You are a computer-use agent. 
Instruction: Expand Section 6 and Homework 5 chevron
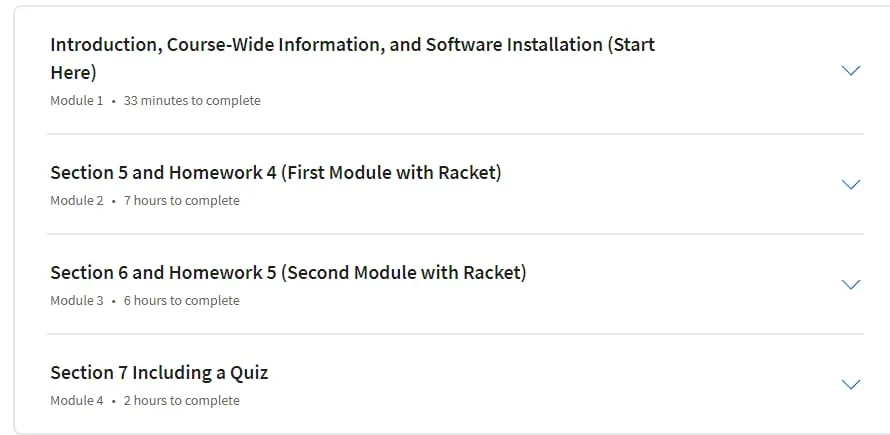(x=851, y=285)
